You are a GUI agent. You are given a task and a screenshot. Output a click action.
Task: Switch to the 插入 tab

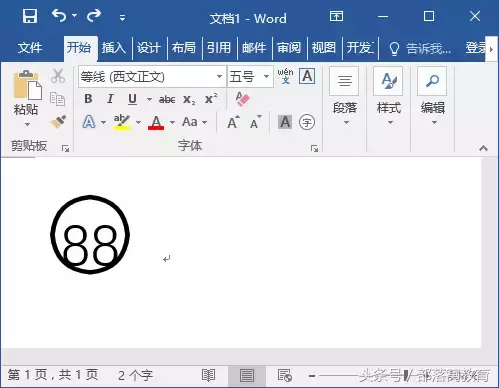coord(114,48)
